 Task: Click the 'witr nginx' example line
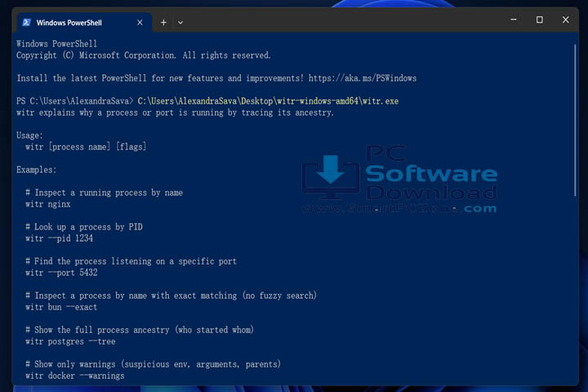pyautogui.click(x=48, y=204)
